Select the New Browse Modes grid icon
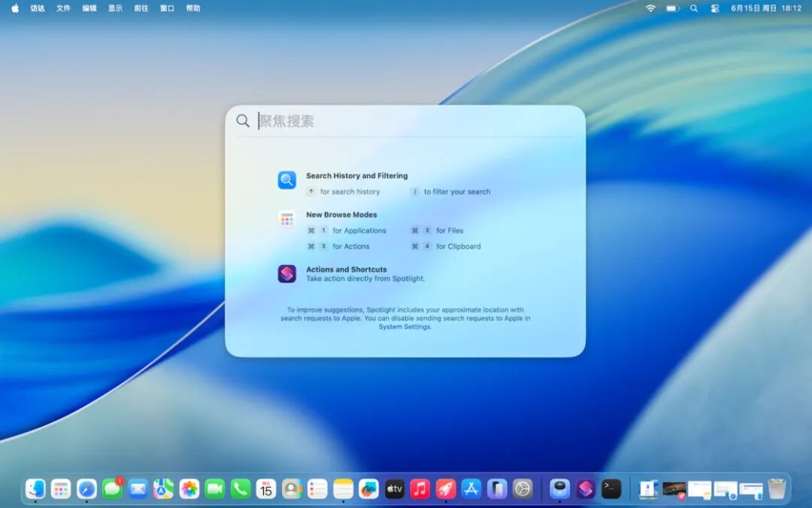The image size is (812, 508). 287,219
